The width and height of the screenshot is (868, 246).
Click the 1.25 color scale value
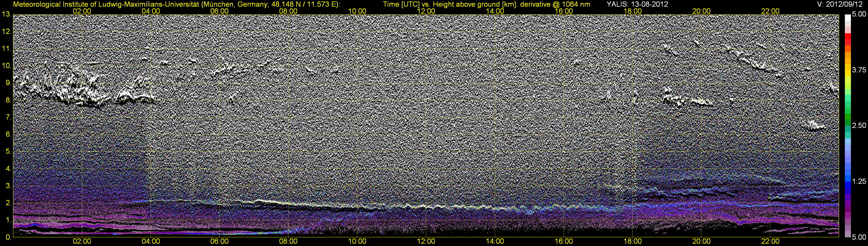(859, 182)
